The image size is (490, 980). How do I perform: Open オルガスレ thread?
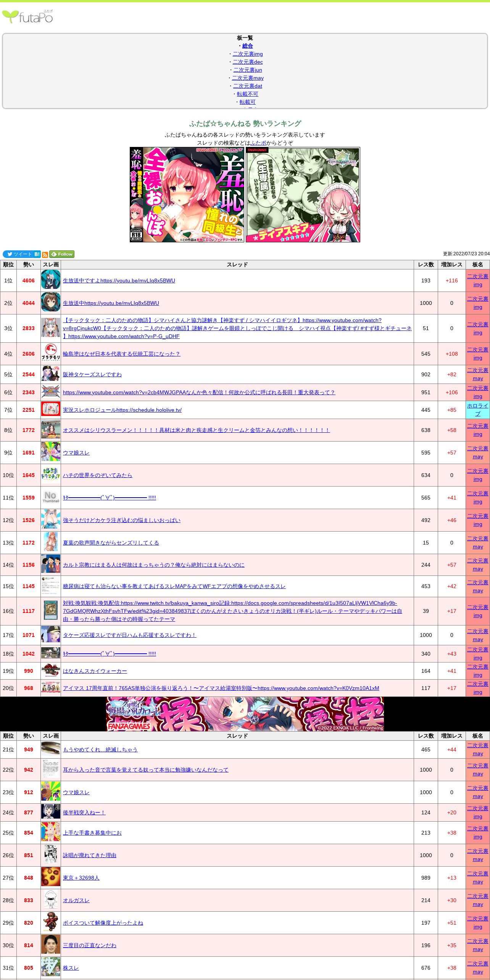[x=76, y=900]
